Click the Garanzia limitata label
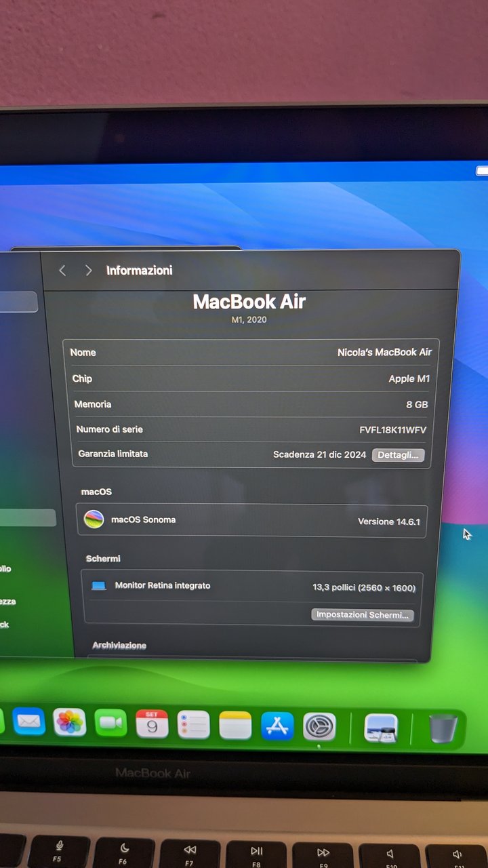The width and height of the screenshot is (488, 868). tap(113, 454)
